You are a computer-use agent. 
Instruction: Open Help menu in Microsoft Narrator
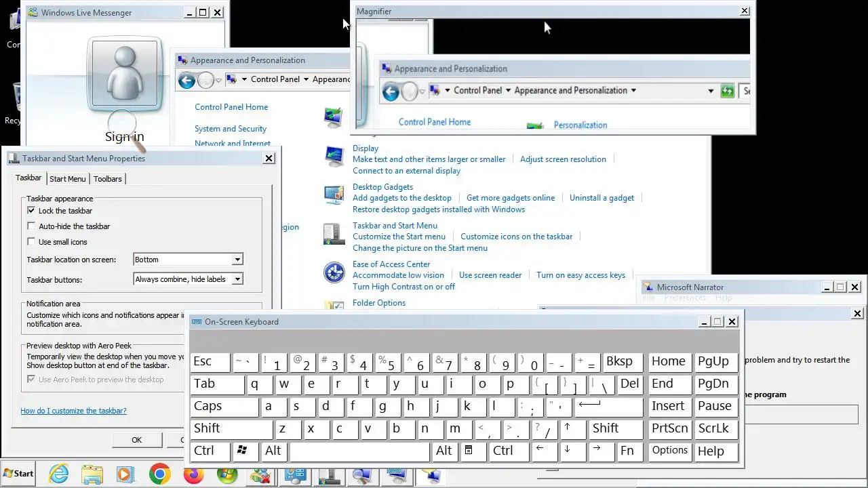coord(724,298)
